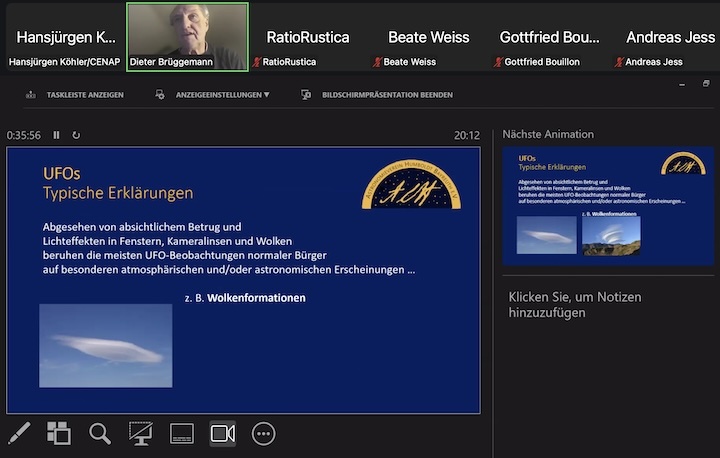Select Hansjürgen Köhler/CENAP participant tile
The height and width of the screenshot is (458, 720).
pos(64,37)
